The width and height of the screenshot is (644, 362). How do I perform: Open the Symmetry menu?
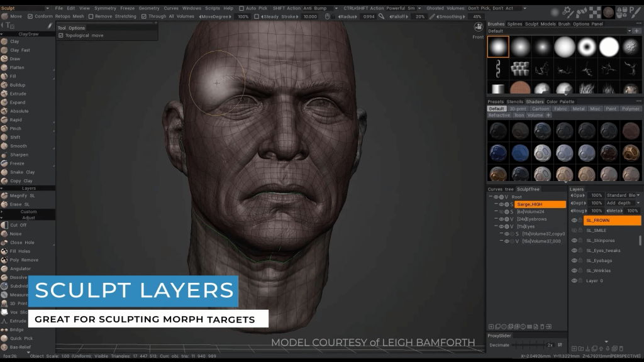coord(105,8)
